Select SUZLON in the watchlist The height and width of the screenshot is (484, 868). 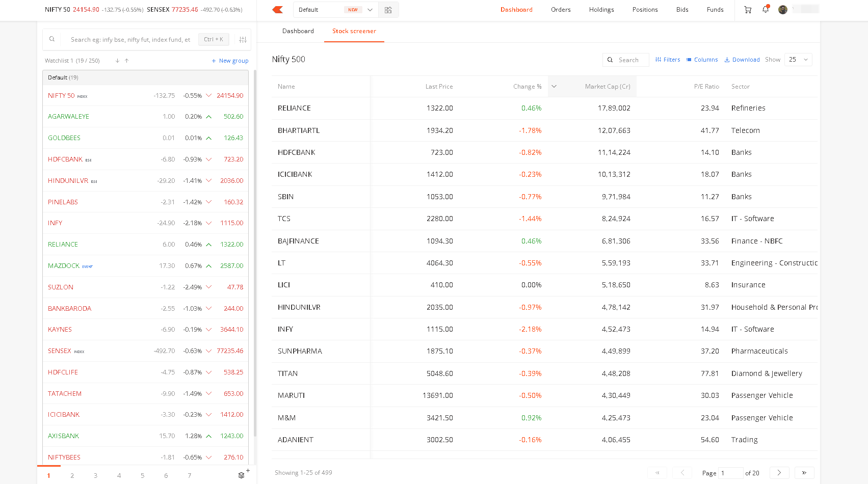(145, 287)
